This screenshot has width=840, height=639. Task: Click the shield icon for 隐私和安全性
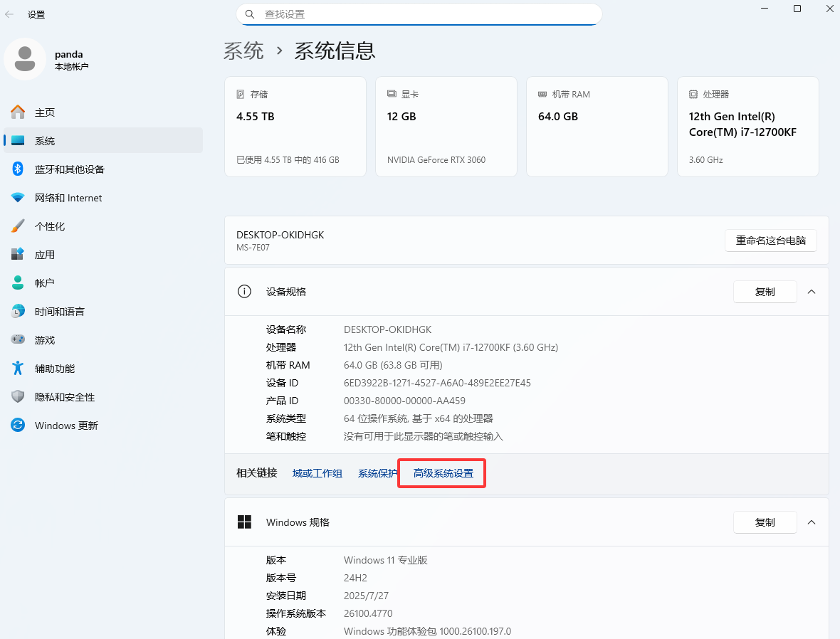18,396
